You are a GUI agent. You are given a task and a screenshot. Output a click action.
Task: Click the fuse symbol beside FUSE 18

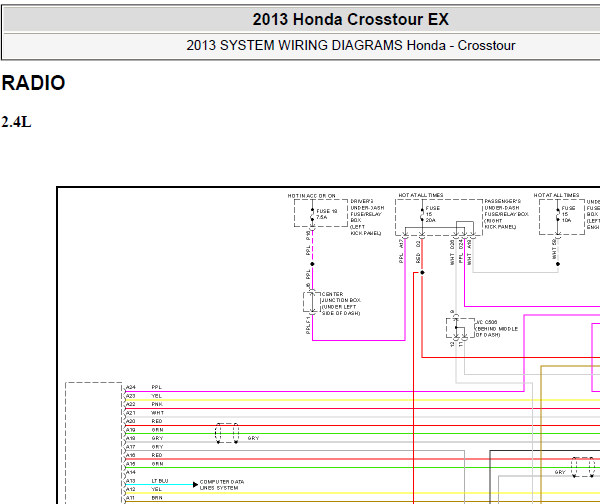(312, 214)
